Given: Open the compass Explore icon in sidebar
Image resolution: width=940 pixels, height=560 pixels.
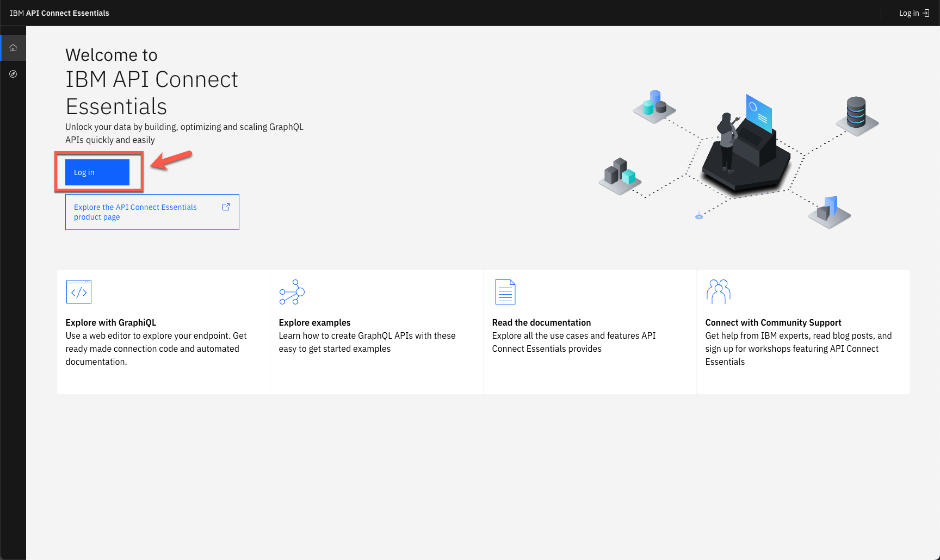Looking at the screenshot, I should (x=13, y=74).
